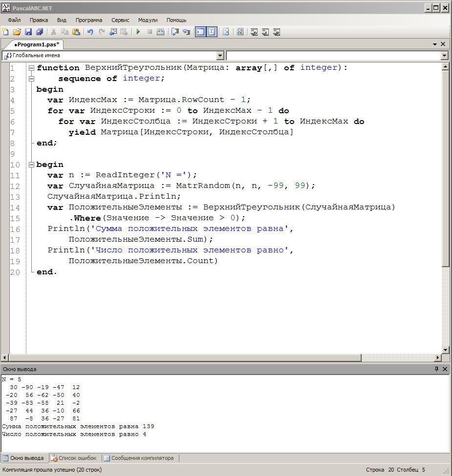Toggle output window icon in toolbar

[200, 32]
